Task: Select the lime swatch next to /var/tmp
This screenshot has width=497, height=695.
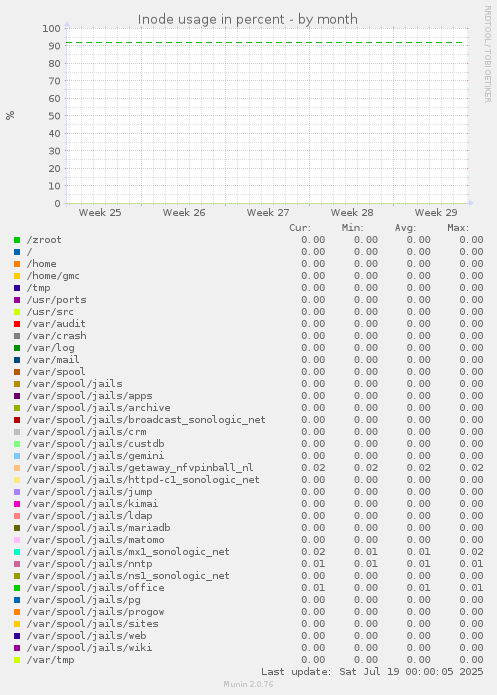Action: coord(17,660)
